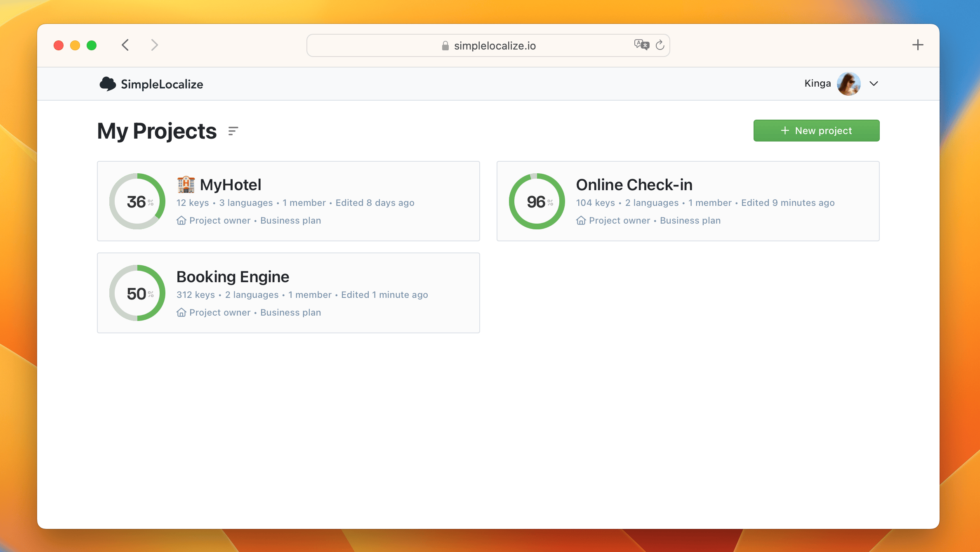The width and height of the screenshot is (980, 552).
Task: Click 'Business plan' in Online Check-in card
Action: [x=690, y=220]
